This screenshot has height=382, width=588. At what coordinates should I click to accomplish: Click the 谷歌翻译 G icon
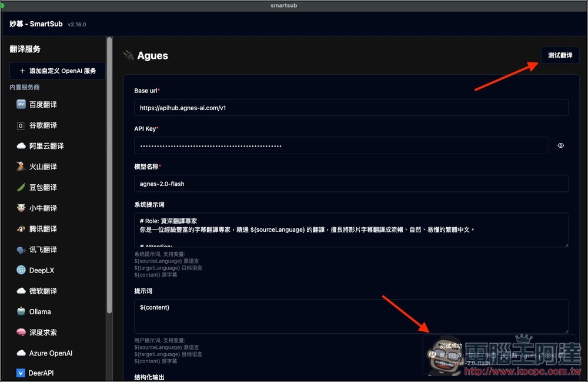21,125
